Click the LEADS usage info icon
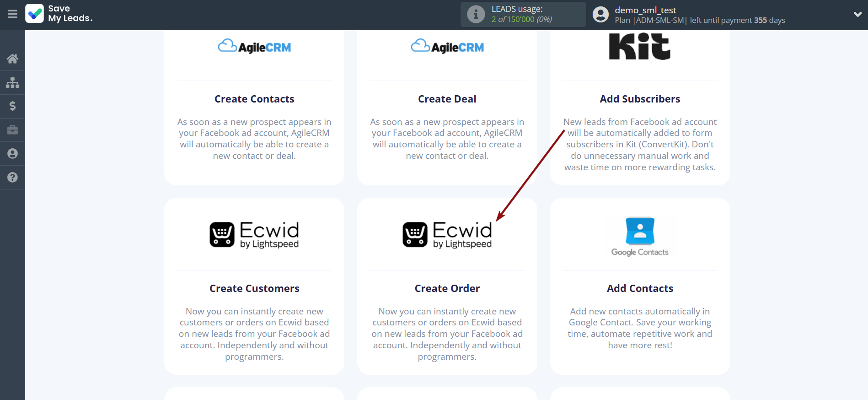This screenshot has width=868, height=400. pos(476,14)
